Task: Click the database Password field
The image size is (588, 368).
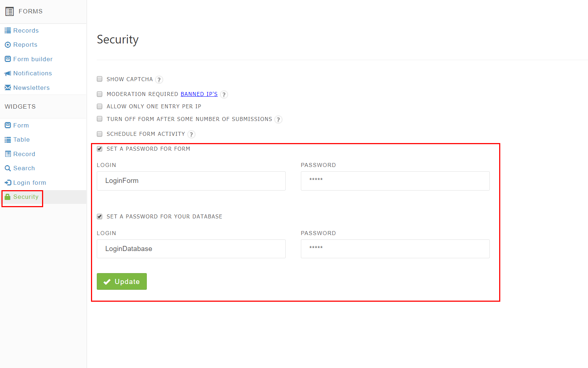Action: coord(395,249)
